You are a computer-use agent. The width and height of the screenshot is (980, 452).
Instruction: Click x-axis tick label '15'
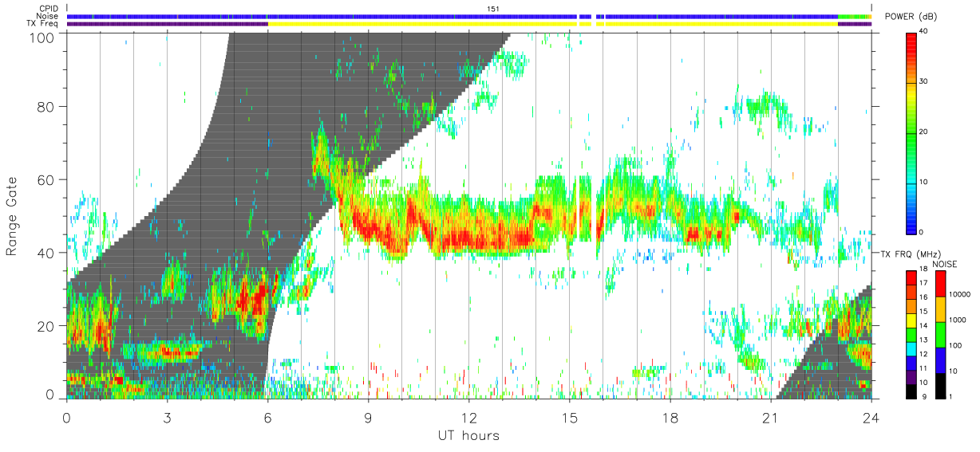569,417
